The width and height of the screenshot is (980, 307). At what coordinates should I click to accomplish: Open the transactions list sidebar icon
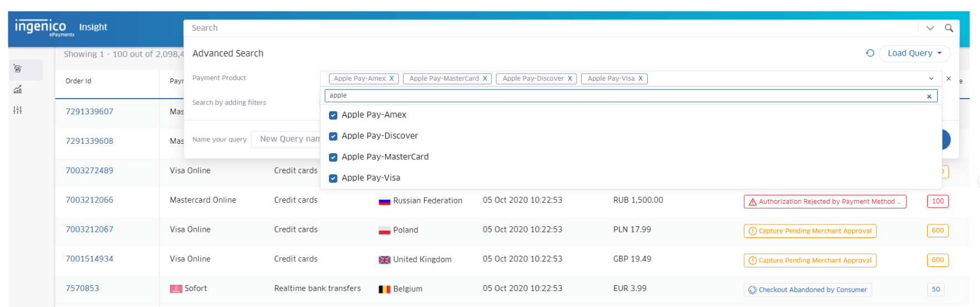click(x=18, y=69)
